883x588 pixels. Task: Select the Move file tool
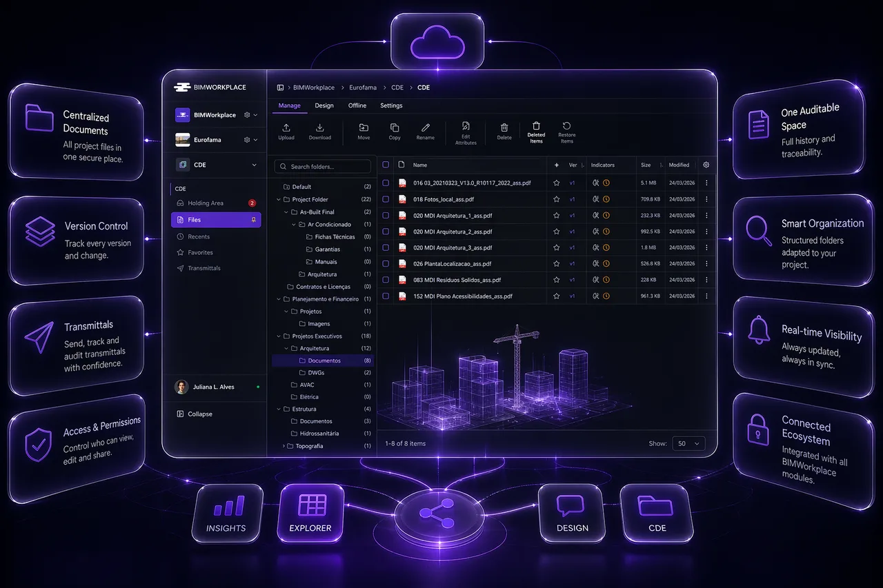(x=364, y=128)
